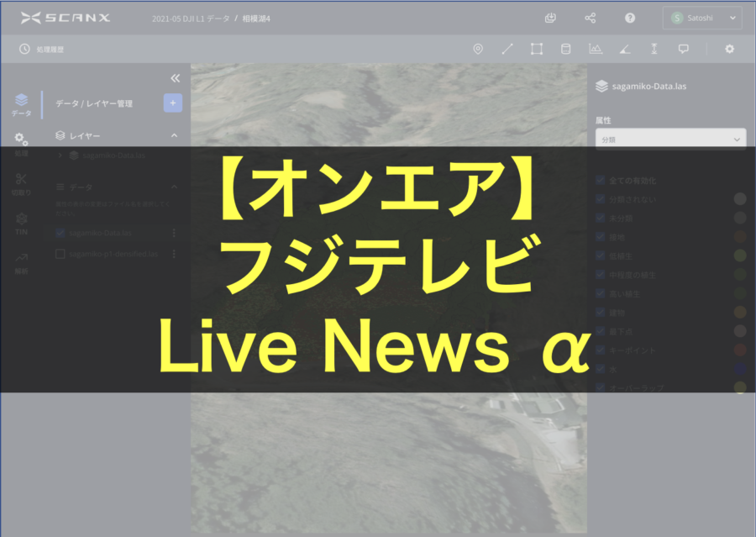
Task: Open the 分類 attribute dropdown
Action: click(x=669, y=139)
